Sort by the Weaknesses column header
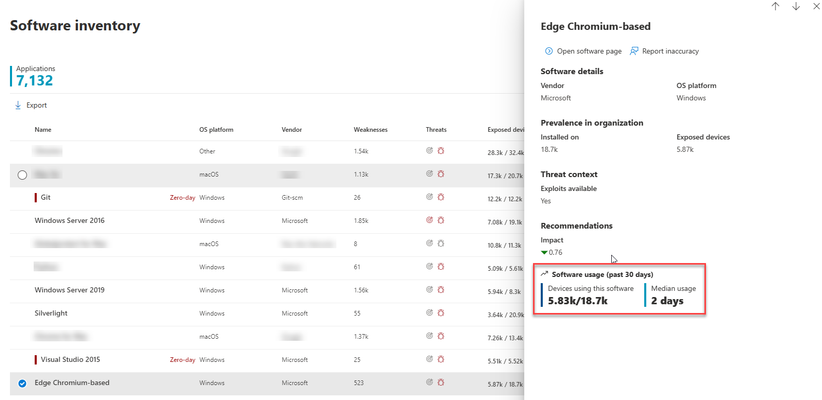Viewport: 822px width, 400px height. [370, 129]
